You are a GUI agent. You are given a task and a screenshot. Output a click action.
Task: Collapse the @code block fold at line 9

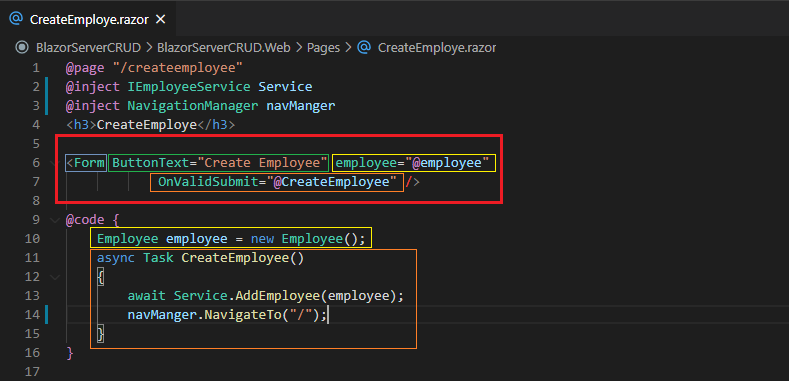[54, 220]
